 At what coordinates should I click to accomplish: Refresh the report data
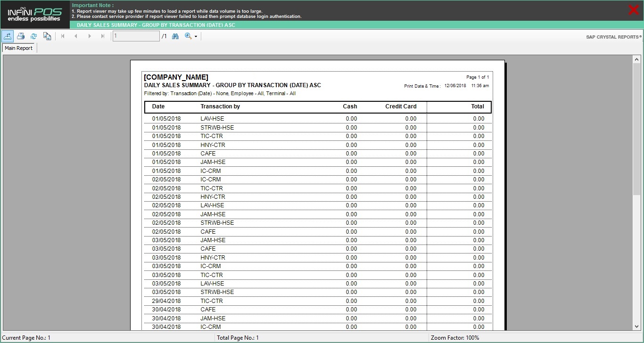pyautogui.click(x=33, y=36)
